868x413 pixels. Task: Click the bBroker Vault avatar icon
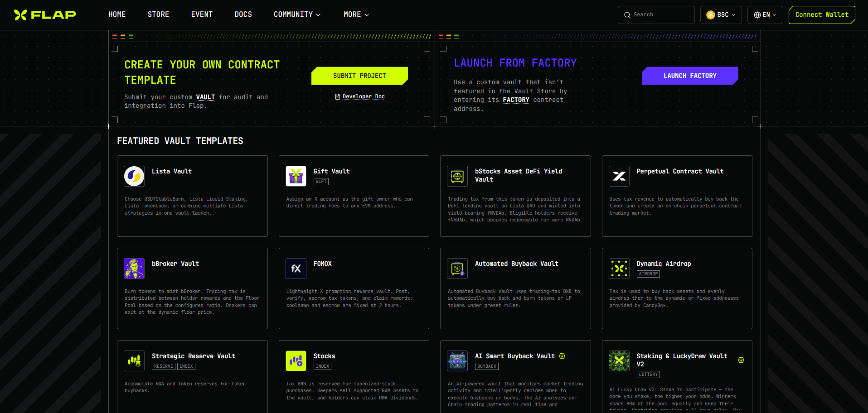coord(134,269)
